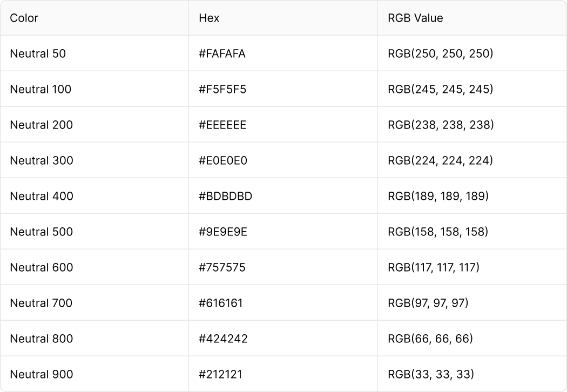
Task: Click the RGB(97, 97, 97) cell
Action: coord(428,303)
